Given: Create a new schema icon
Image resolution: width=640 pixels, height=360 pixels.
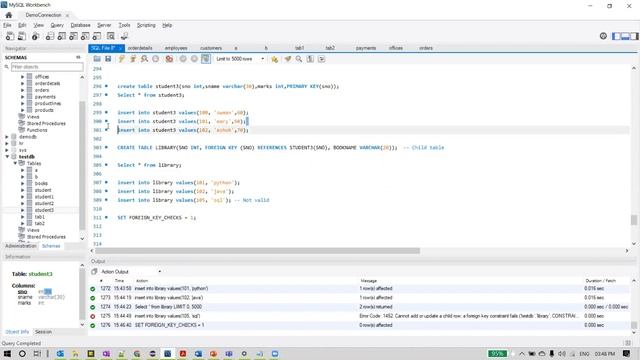Looking at the screenshot, I should [50, 36].
